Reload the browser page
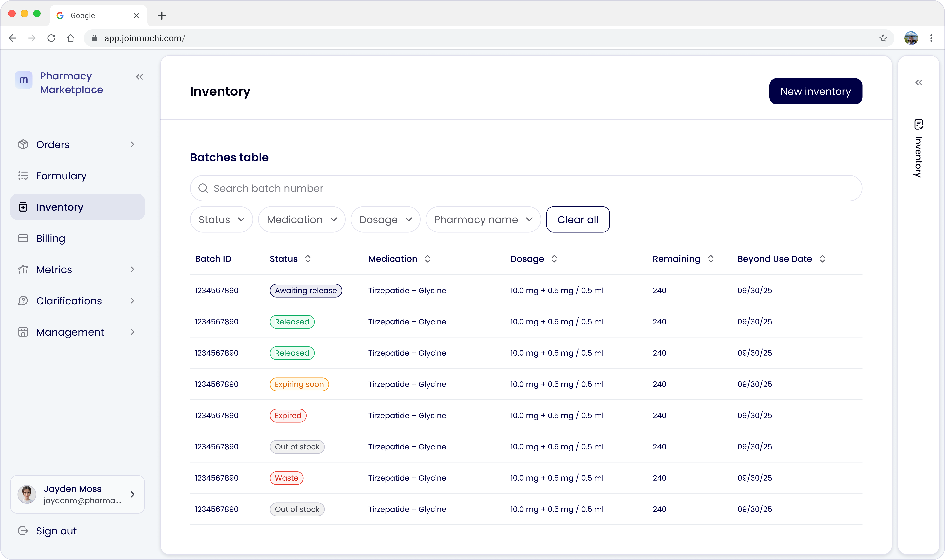 click(x=51, y=38)
